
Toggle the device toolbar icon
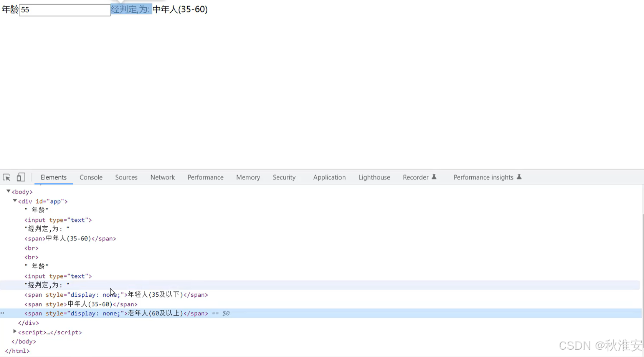(21, 177)
